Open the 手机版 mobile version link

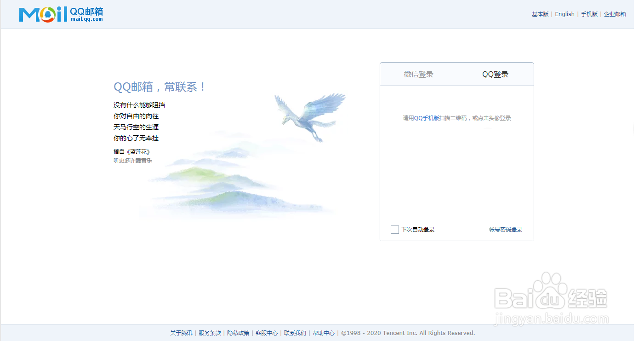click(589, 14)
